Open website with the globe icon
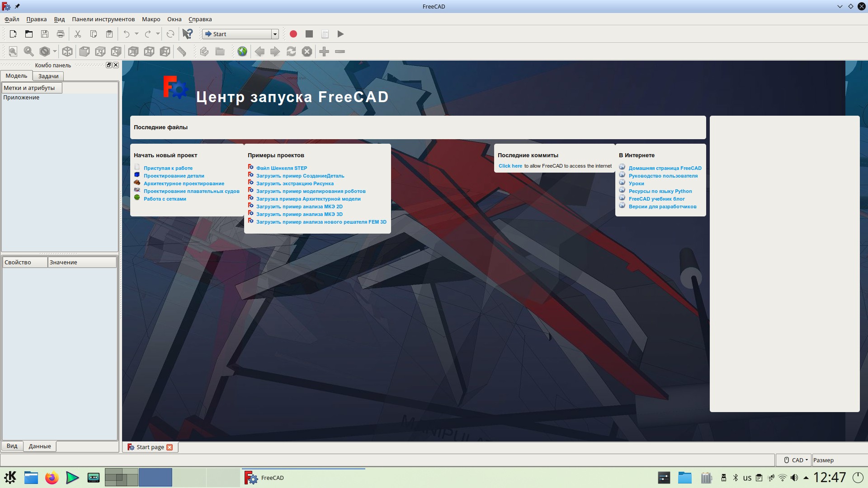 pos(242,52)
